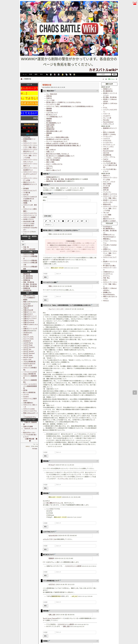Click the anchor link icon on スレ一覧及び目次 header

pos(97,91)
